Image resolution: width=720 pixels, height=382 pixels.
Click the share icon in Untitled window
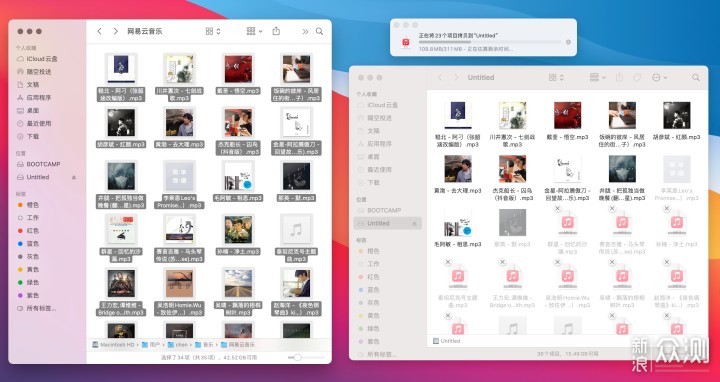pyautogui.click(x=619, y=78)
